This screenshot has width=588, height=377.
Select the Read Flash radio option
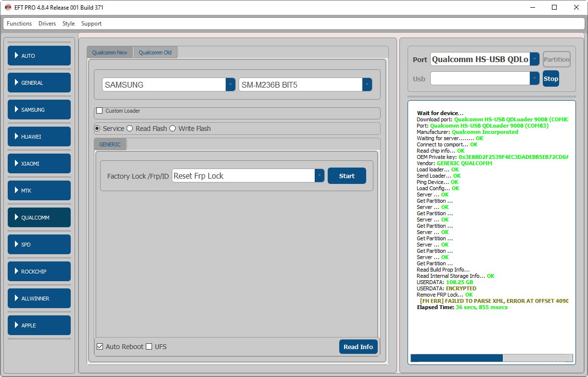point(130,129)
